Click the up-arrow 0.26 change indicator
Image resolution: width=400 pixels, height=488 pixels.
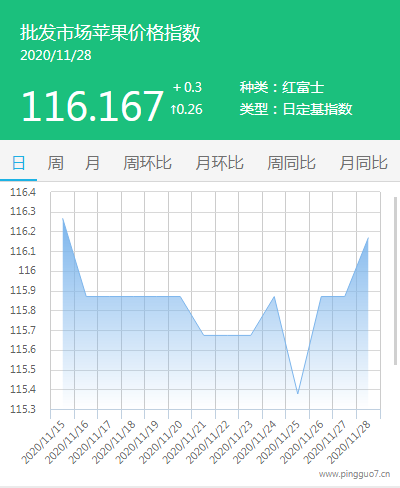186,109
